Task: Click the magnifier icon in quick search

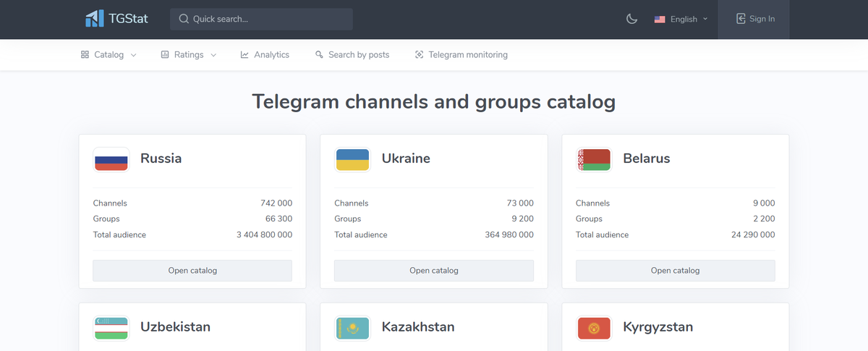Action: pyautogui.click(x=184, y=19)
